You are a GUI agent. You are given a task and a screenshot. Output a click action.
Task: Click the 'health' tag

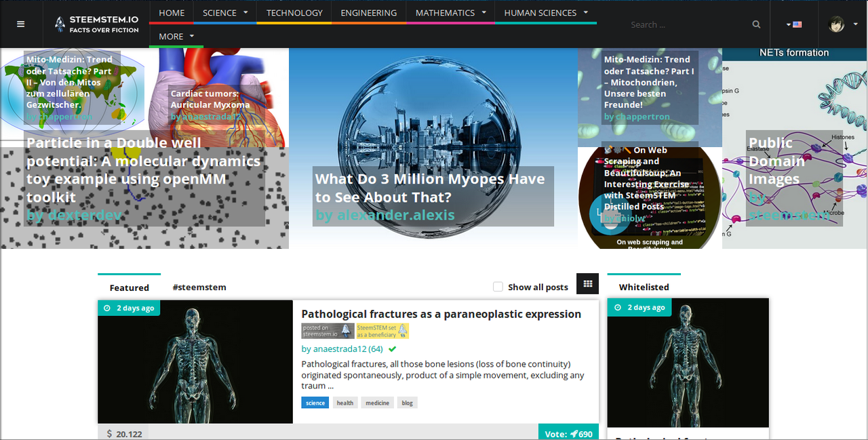tap(345, 403)
